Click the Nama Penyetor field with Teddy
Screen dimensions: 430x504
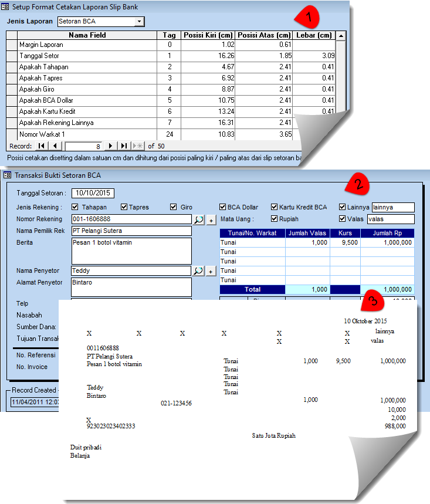pyautogui.click(x=131, y=270)
